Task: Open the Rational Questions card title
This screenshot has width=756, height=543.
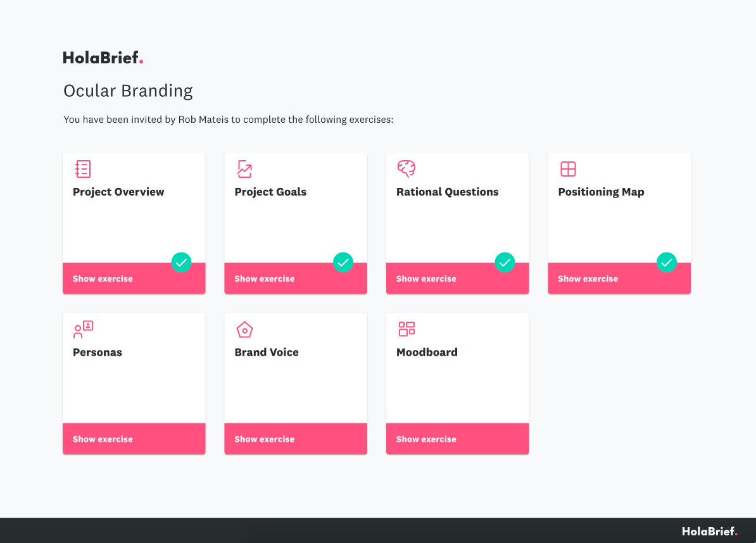Action: click(448, 192)
